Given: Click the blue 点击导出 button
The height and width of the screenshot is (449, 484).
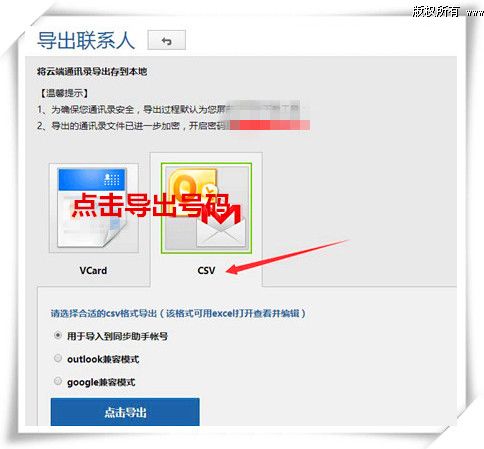Looking at the screenshot, I should (x=125, y=412).
